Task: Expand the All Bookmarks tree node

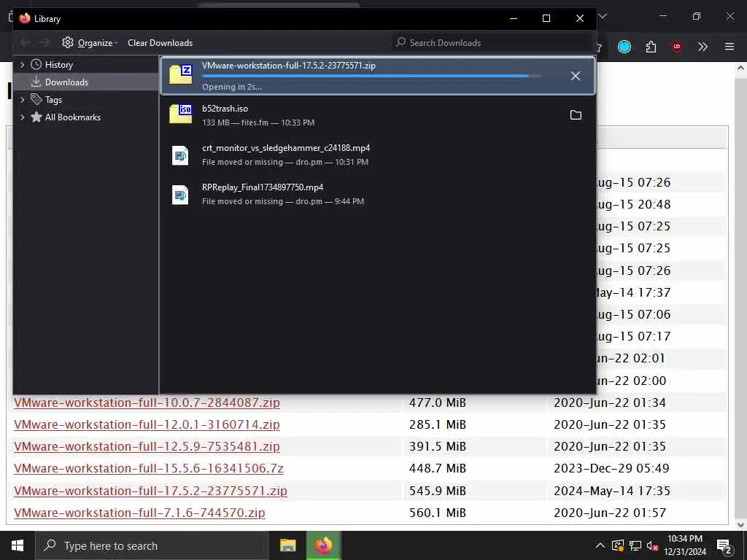Action: point(22,117)
